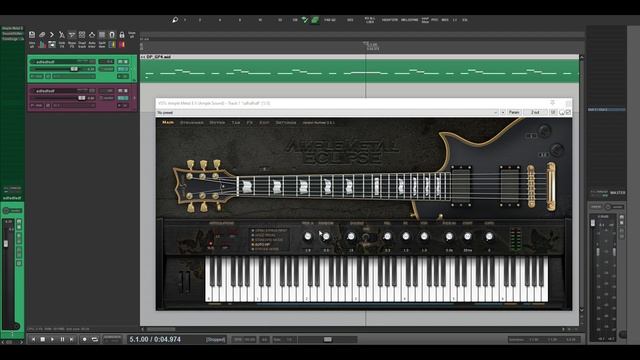
Task: Click the playback rate slider in transport
Action: pyautogui.click(x=327, y=339)
